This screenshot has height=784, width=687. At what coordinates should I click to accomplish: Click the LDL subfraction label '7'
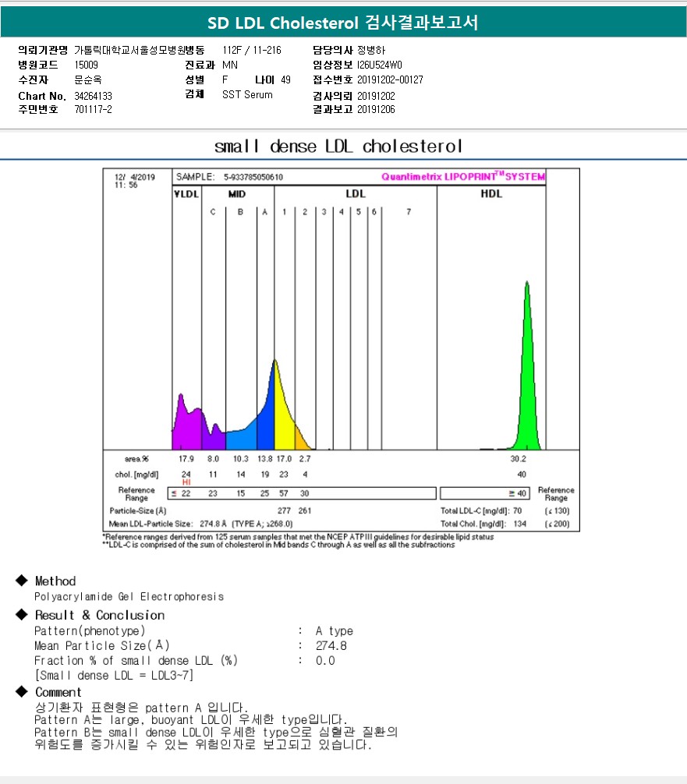409,212
